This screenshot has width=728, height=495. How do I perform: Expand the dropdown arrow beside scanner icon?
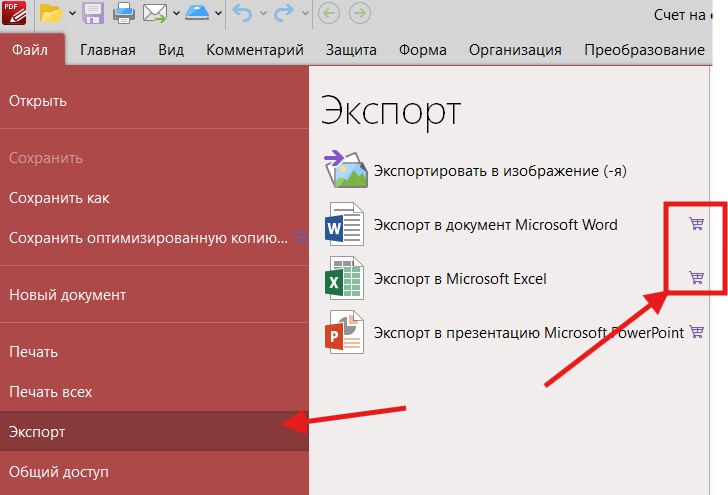point(218,15)
